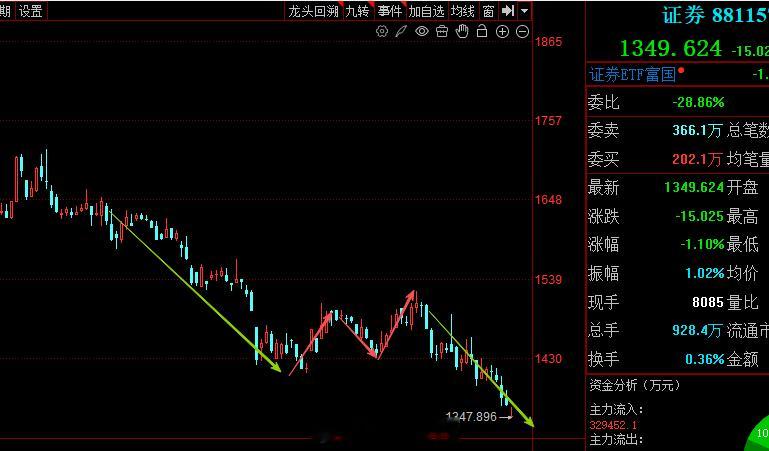Click the 委比 value -28.86%
The image size is (769, 451).
click(x=698, y=102)
